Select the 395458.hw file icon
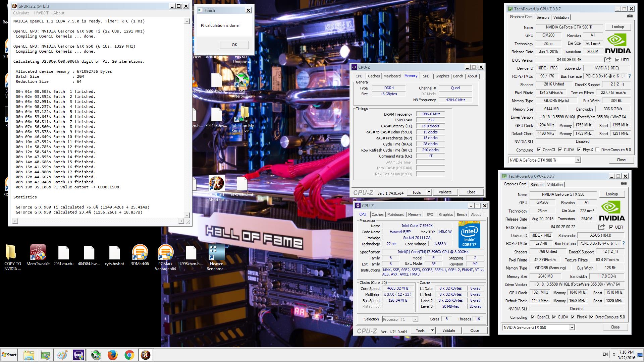Screen dimensions: 644x362 [216, 115]
